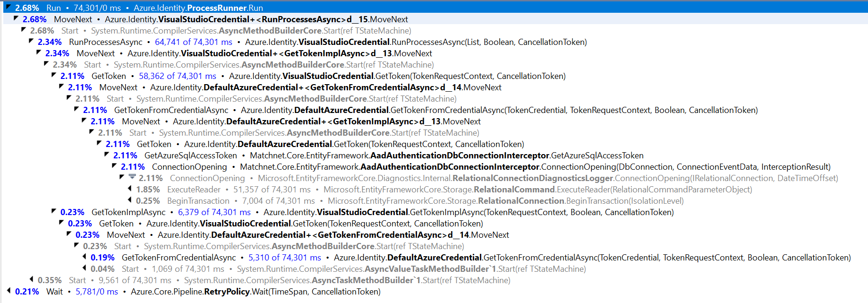Click the '5,310 of 74,301 ms' value
The height and width of the screenshot is (303, 868).
click(285, 258)
